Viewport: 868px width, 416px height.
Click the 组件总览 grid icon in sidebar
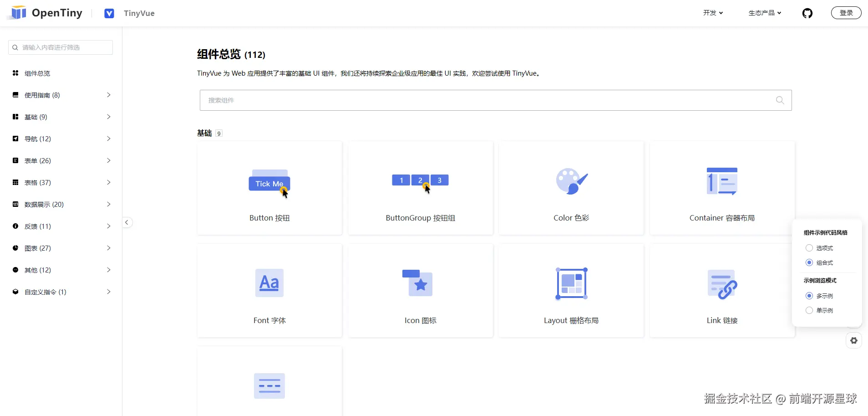15,73
